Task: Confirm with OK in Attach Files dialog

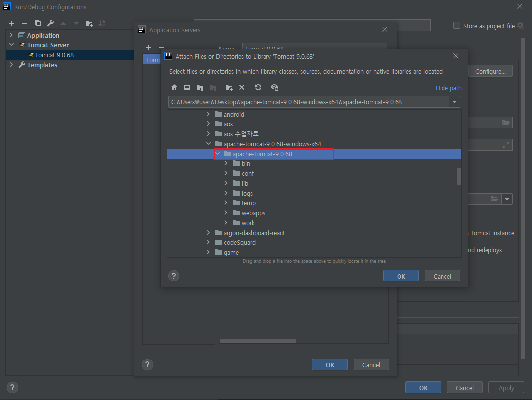Action: (x=400, y=276)
